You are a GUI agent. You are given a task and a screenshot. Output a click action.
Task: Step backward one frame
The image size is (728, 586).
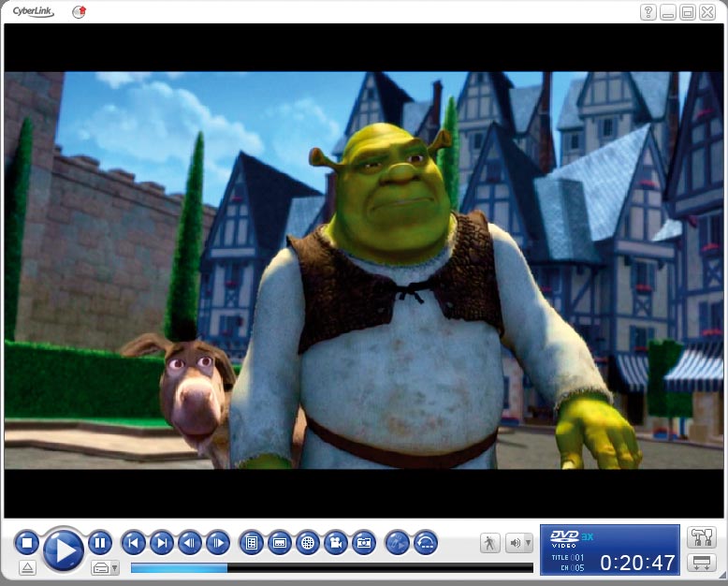[x=190, y=542]
